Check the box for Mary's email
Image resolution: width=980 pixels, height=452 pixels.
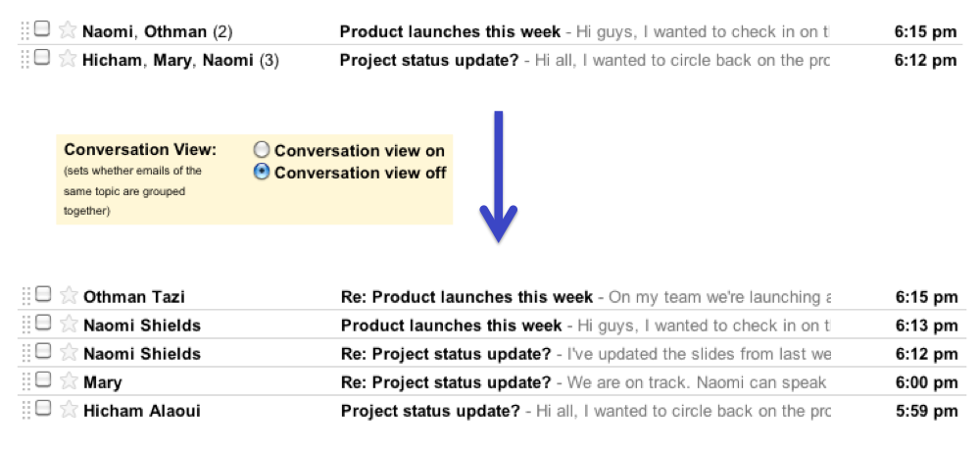coord(42,378)
